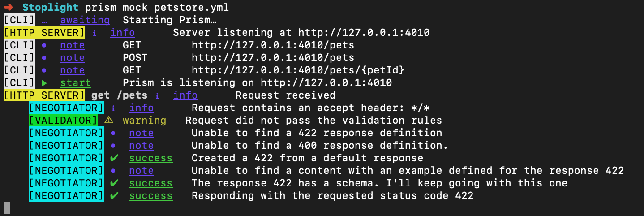Click the green VALIDATOR tag
Screen dimensions: 644x216
click(63, 121)
